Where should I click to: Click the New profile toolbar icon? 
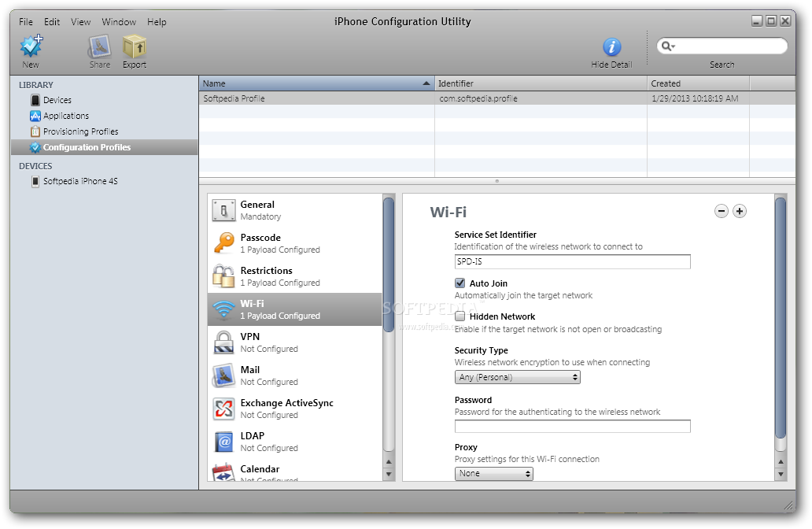pos(31,46)
